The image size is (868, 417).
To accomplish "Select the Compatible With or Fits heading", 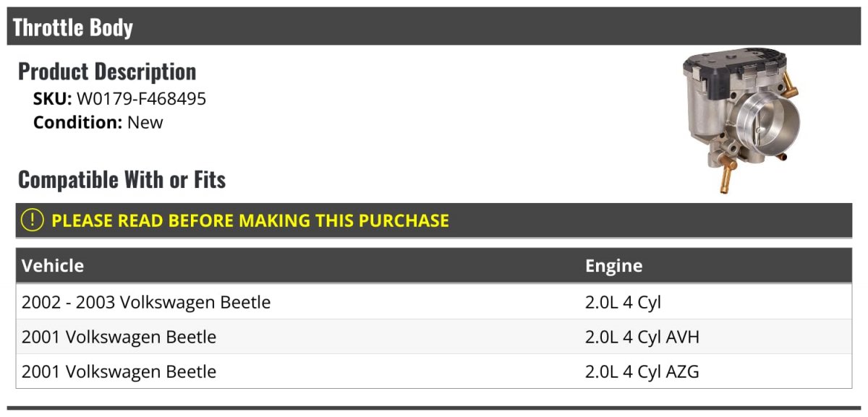I will 122,179.
